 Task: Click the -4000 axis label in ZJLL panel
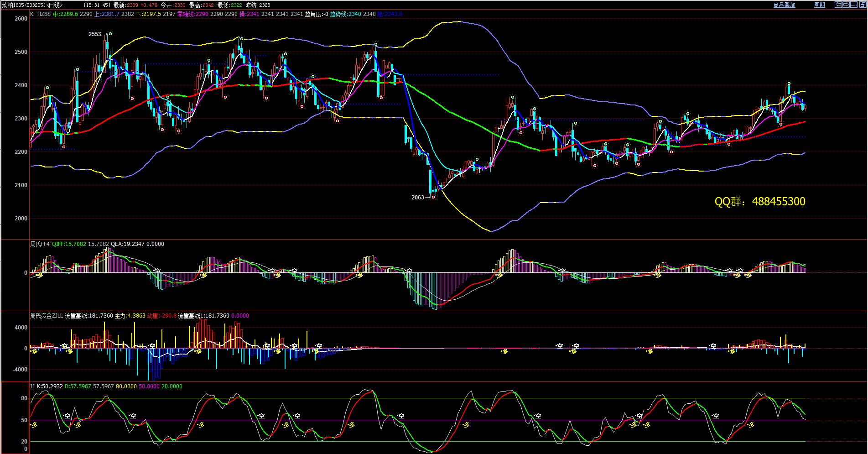[x=20, y=370]
